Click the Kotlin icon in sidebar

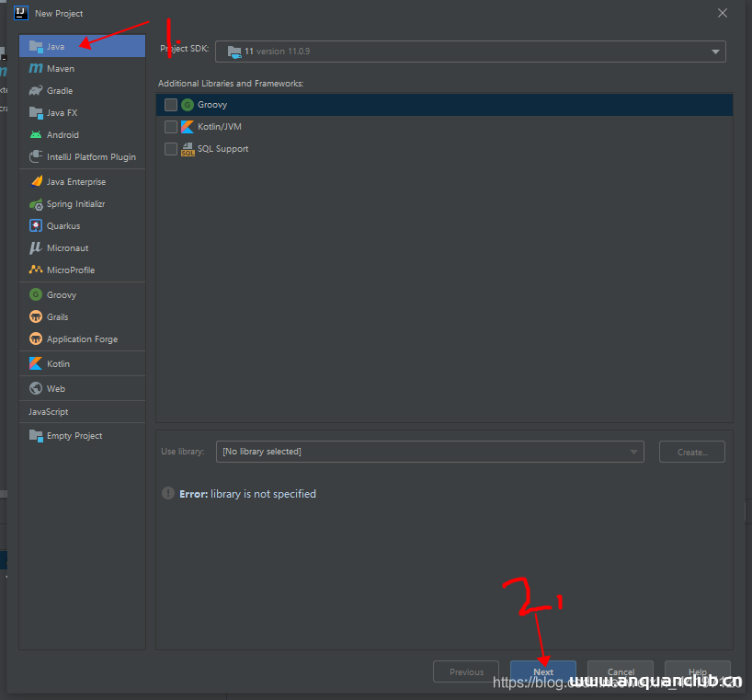36,364
